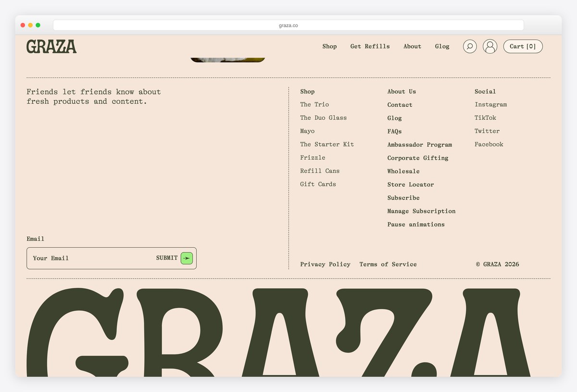Viewport: 577px width, 392px height.
Task: Open the Ambassador Program link
Action: point(420,145)
